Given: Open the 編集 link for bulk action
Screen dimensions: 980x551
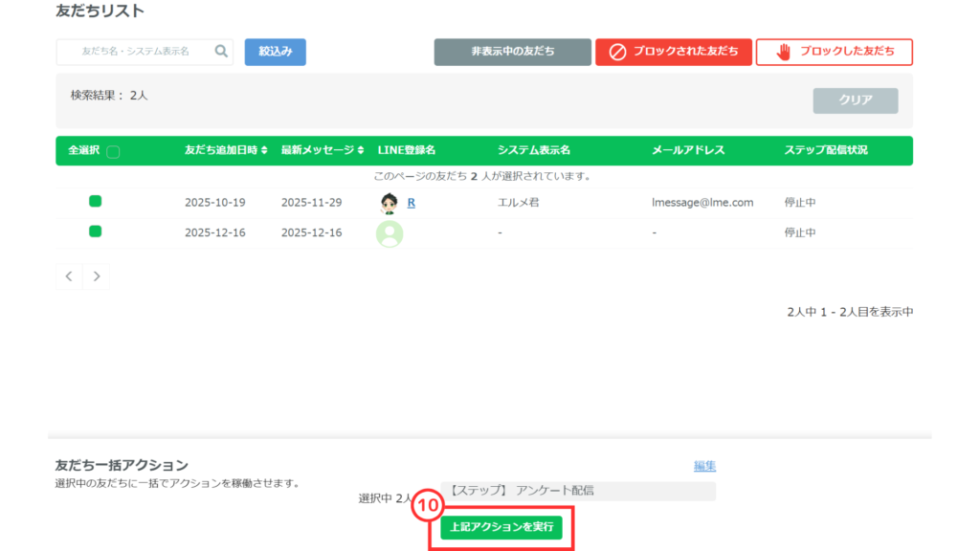Looking at the screenshot, I should tap(704, 466).
